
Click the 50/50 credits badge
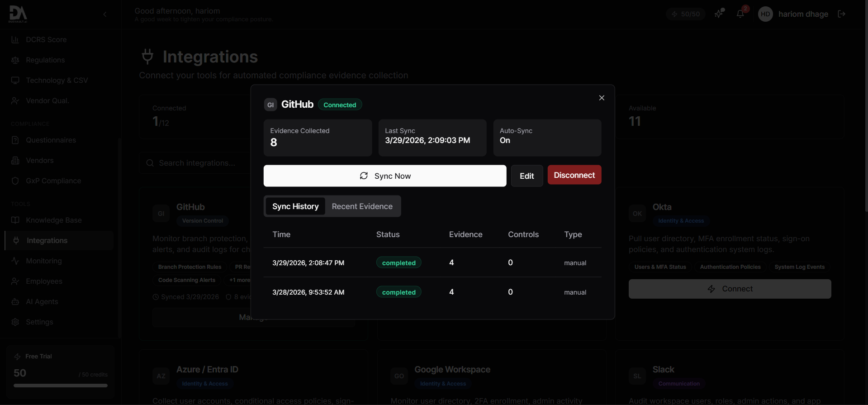point(685,14)
